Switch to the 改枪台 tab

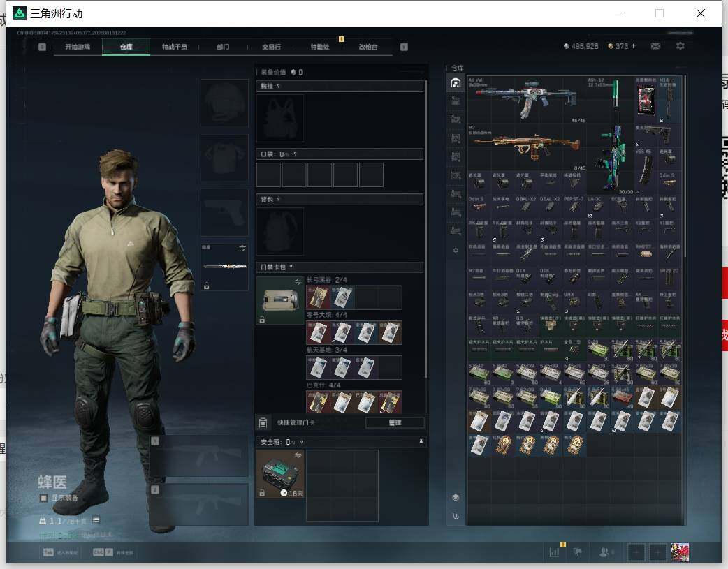pyautogui.click(x=368, y=47)
